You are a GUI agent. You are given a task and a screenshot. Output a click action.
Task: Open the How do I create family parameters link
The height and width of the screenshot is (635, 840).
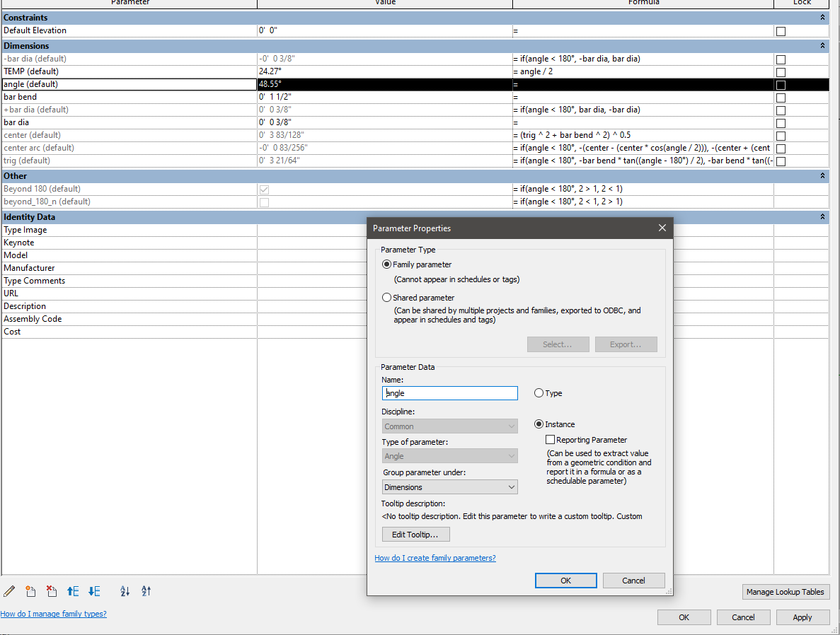coord(435,558)
